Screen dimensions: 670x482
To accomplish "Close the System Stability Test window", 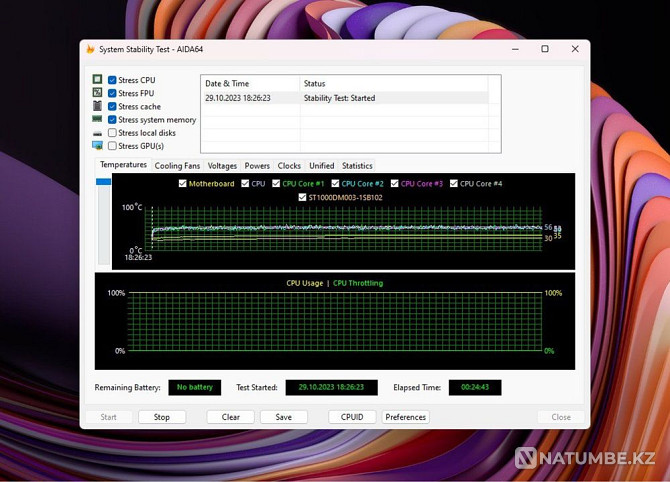I will tap(575, 49).
